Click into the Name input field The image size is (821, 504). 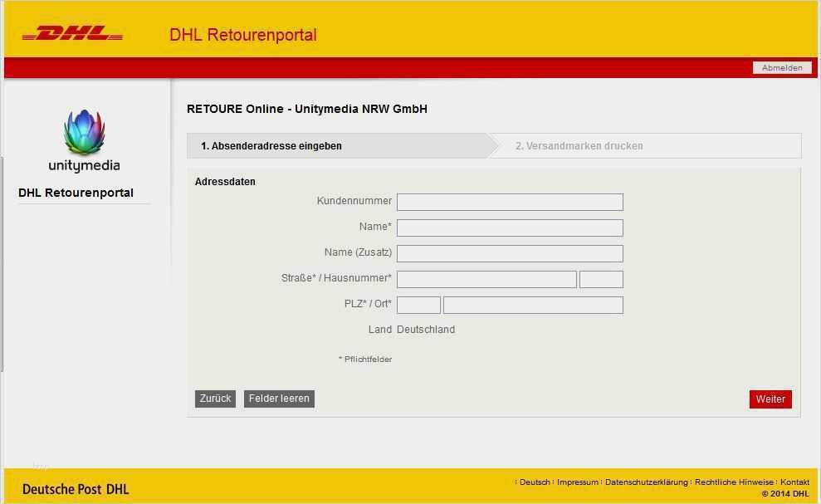point(510,228)
